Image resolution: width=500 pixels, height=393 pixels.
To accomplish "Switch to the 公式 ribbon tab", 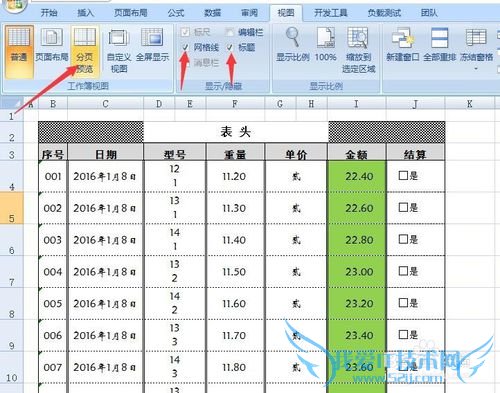I will pos(176,13).
